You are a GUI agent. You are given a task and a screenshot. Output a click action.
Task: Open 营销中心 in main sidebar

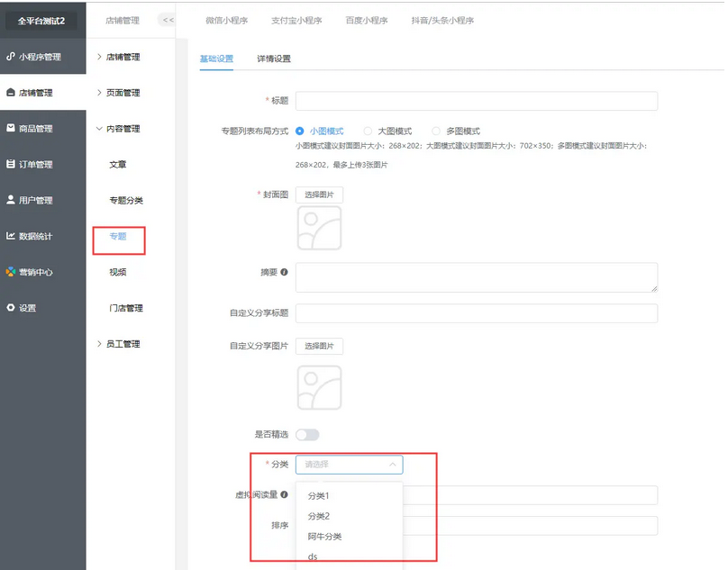click(43, 272)
